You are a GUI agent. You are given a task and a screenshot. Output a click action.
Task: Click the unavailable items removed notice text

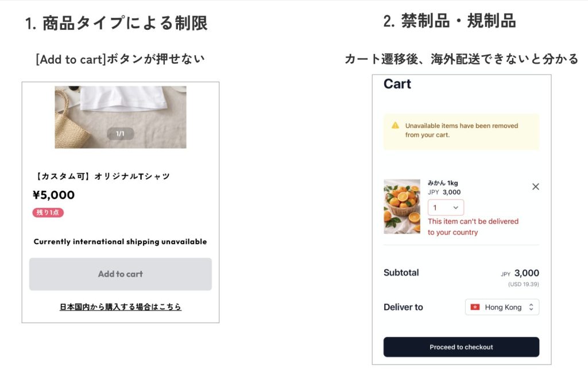(x=461, y=130)
